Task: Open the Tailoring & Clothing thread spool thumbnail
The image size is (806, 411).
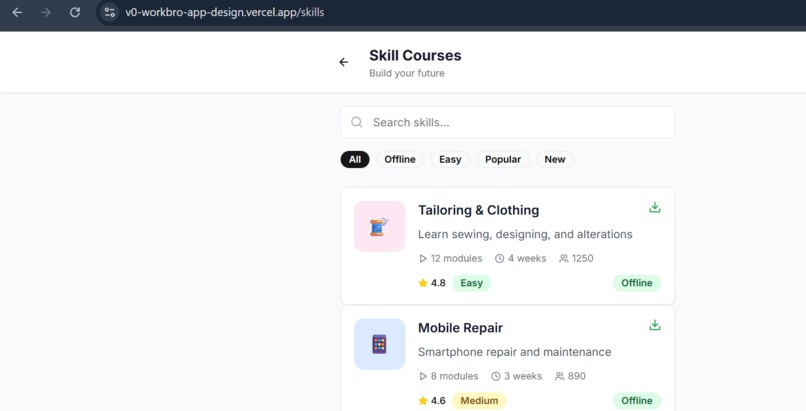Action: [380, 227]
